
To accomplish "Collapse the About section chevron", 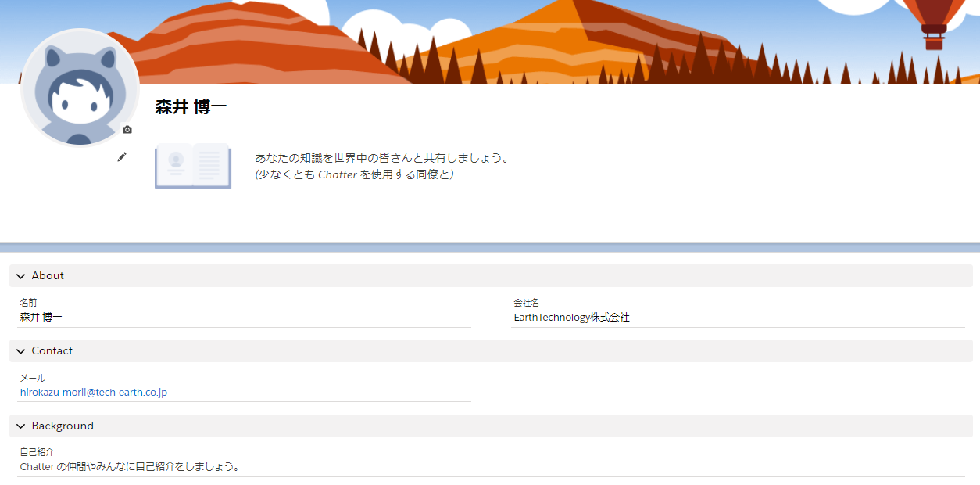I will 21,276.
